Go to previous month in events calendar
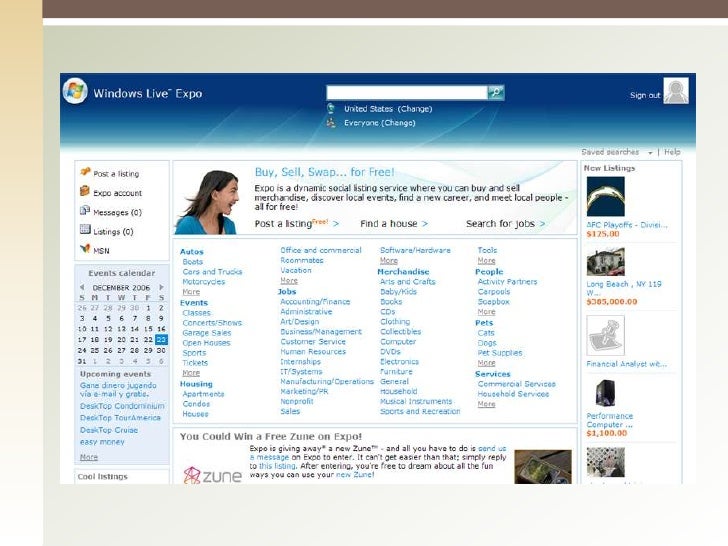The width and height of the screenshot is (728, 546). pyautogui.click(x=82, y=287)
